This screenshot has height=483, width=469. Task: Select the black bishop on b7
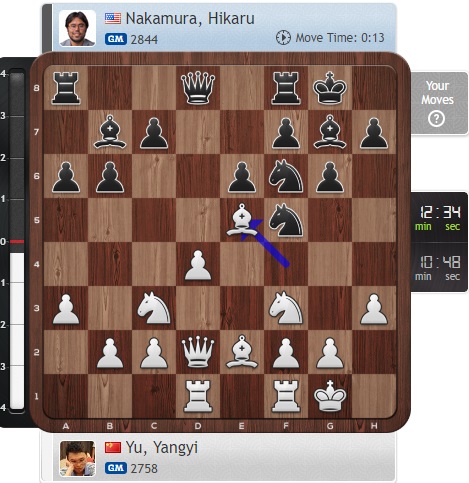point(110,132)
